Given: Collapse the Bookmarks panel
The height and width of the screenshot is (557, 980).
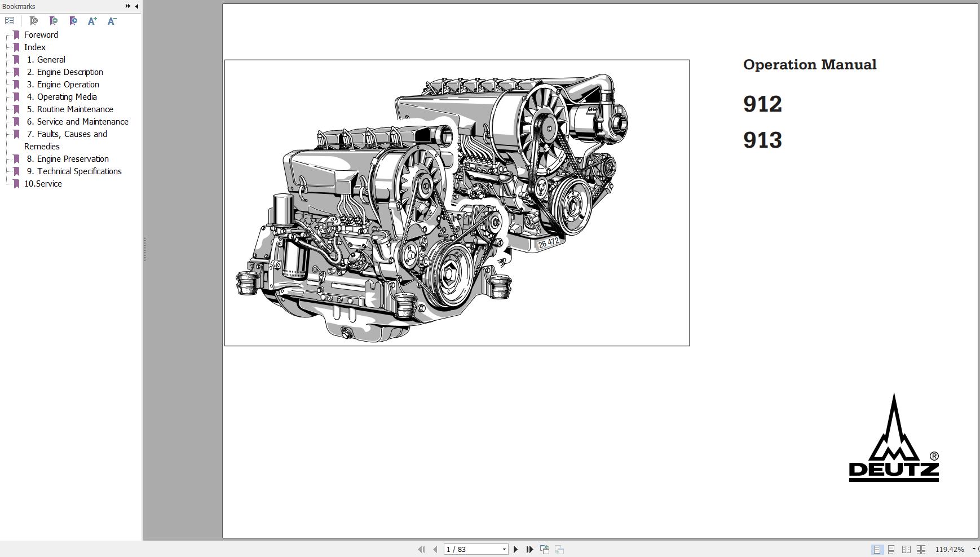Looking at the screenshot, I should (136, 6).
